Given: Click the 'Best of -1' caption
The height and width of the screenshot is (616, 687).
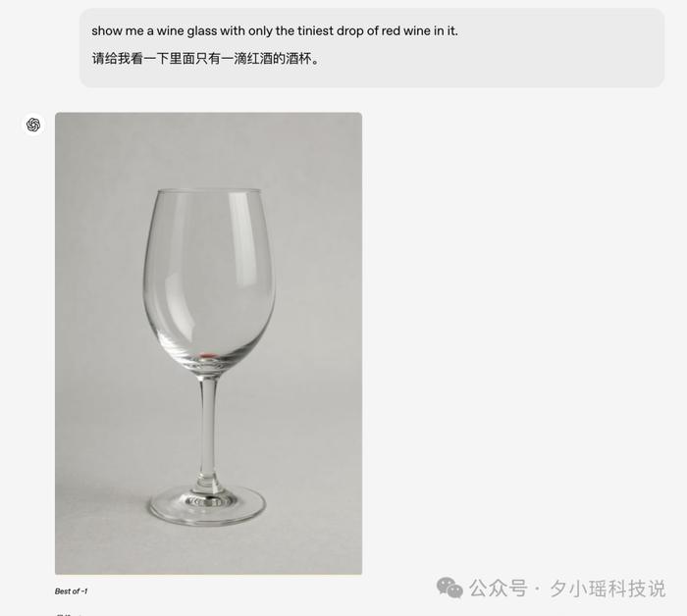Looking at the screenshot, I should [71, 591].
